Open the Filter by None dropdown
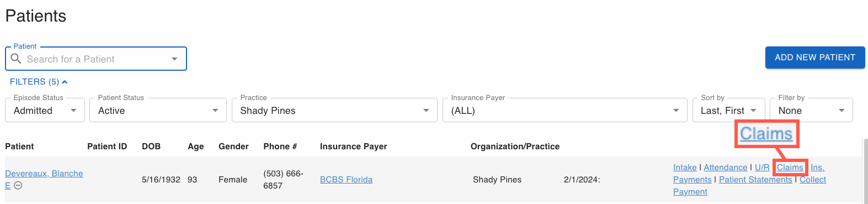 click(x=812, y=110)
